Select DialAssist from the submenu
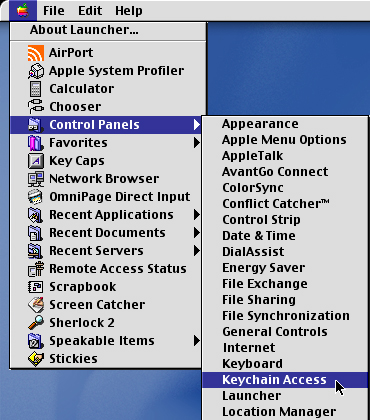The width and height of the screenshot is (370, 420). click(x=285, y=252)
